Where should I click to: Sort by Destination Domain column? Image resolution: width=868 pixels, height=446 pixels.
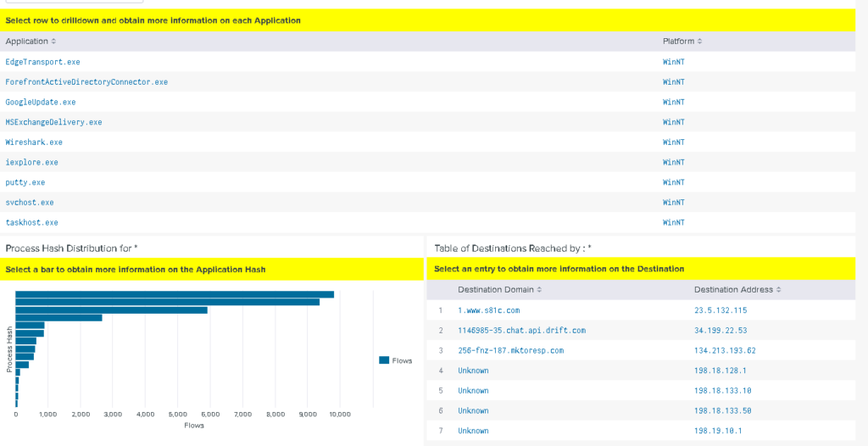(x=498, y=290)
